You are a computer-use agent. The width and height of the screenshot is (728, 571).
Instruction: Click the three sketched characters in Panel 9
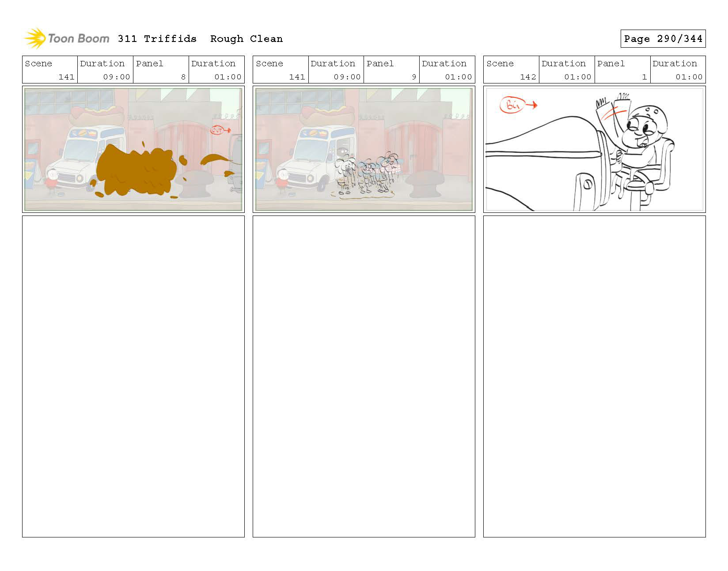(367, 173)
